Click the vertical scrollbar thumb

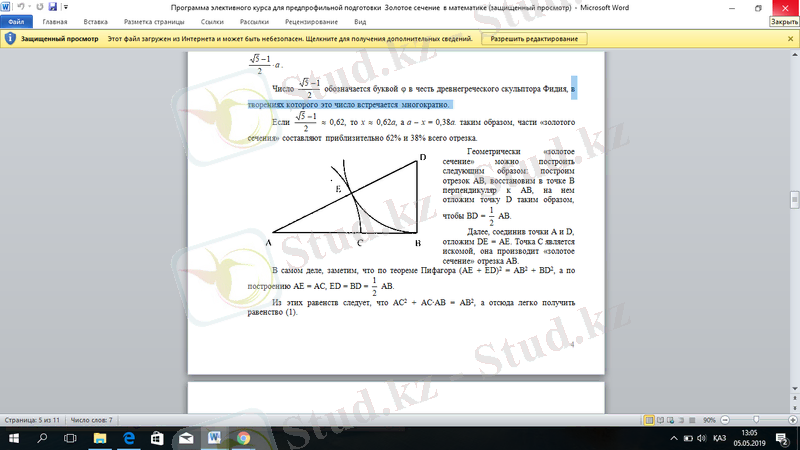coord(794,199)
